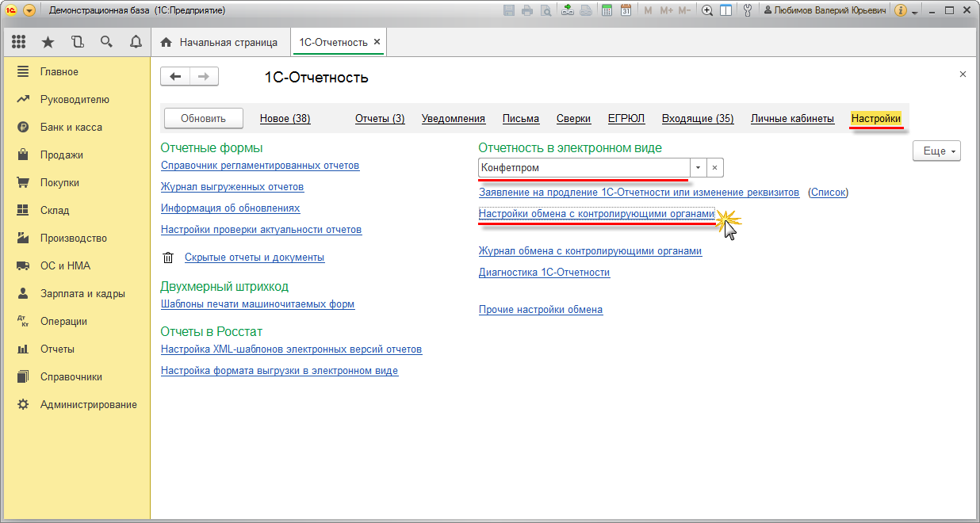Screen dimensions: 980x523
Task: Open the Calculator icon
Action: [x=607, y=10]
